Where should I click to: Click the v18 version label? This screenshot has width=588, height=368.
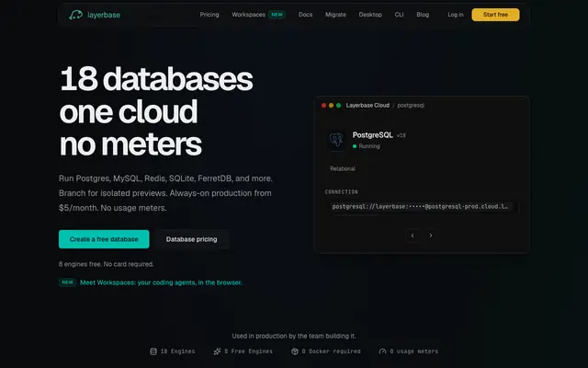coord(401,135)
